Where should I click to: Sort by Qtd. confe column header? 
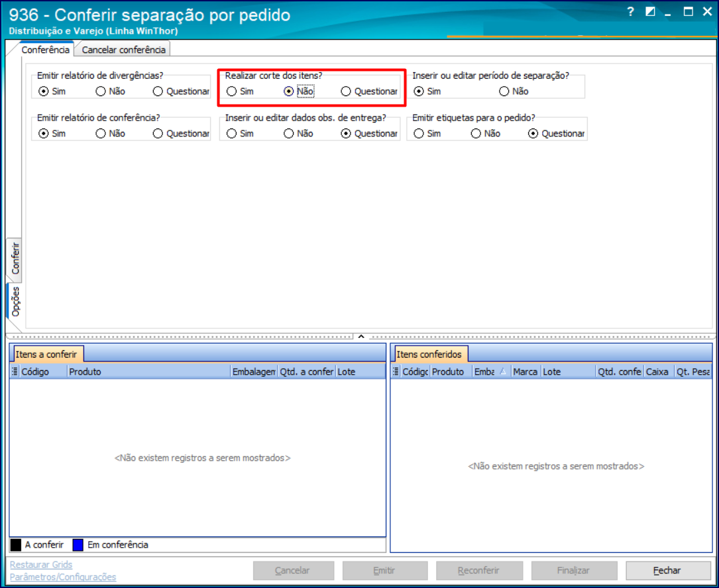[620, 371]
